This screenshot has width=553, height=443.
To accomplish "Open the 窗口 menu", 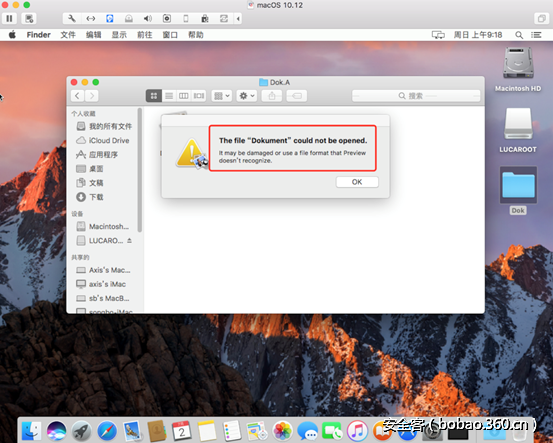I will pos(170,35).
